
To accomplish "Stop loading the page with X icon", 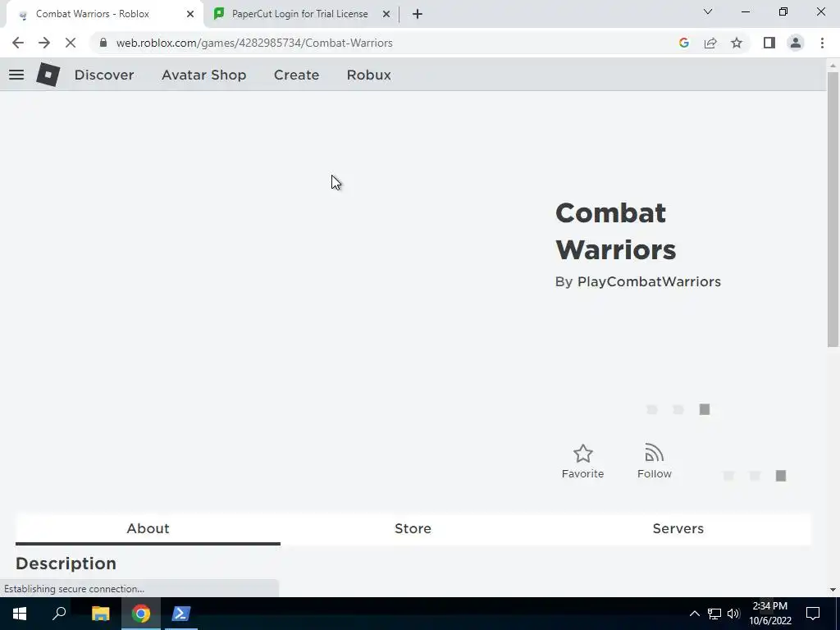I will (71, 43).
